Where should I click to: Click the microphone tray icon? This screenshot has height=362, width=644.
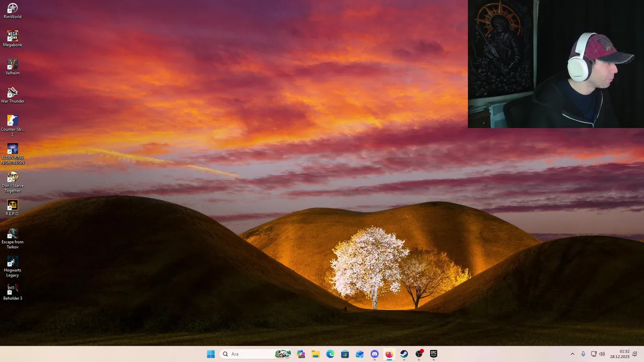coord(583,354)
